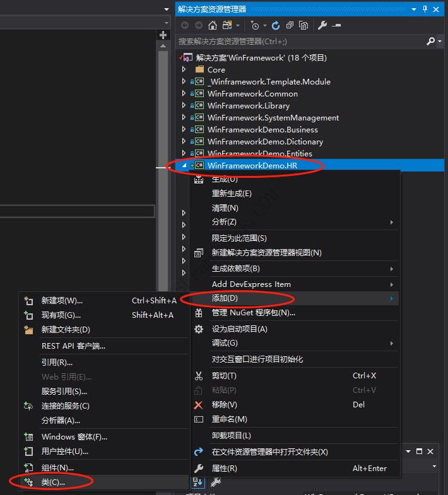The height and width of the screenshot is (495, 448).
Task: Collapse the WinFrameworkDemo.HR project
Action: click(x=184, y=165)
